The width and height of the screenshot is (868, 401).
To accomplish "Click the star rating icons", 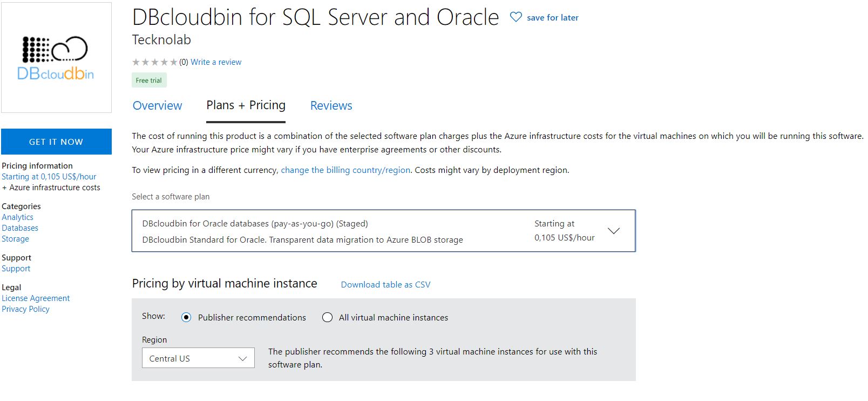I will [x=154, y=62].
